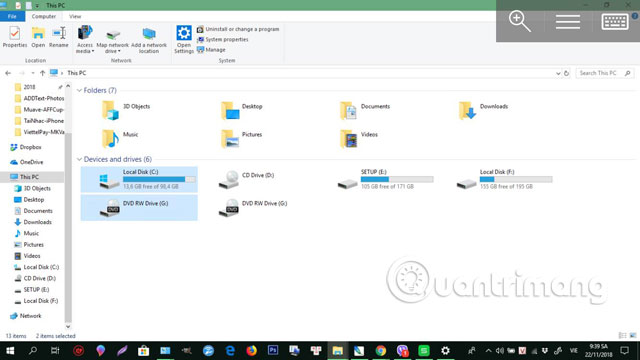
Task: Collapse the Folders (7) group
Action: (x=79, y=90)
